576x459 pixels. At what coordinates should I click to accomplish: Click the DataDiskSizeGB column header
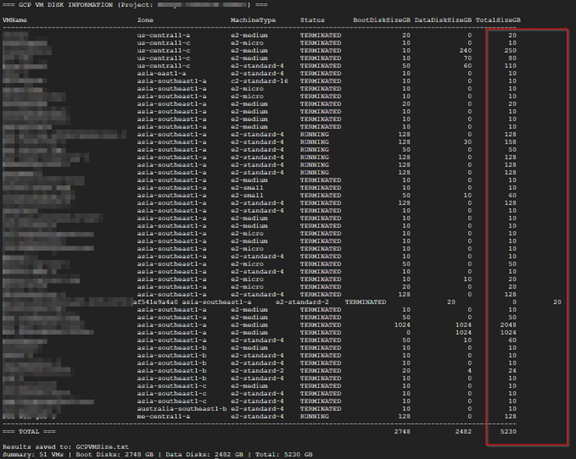pos(443,20)
